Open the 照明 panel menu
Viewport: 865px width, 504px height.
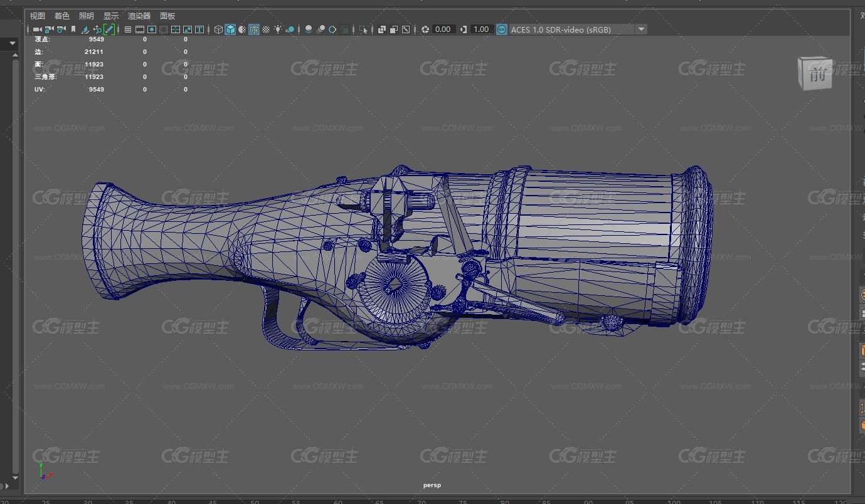[x=87, y=16]
